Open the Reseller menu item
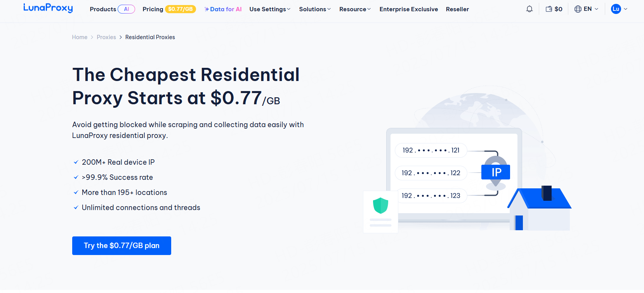Viewport: 644px width, 293px height. (457, 9)
